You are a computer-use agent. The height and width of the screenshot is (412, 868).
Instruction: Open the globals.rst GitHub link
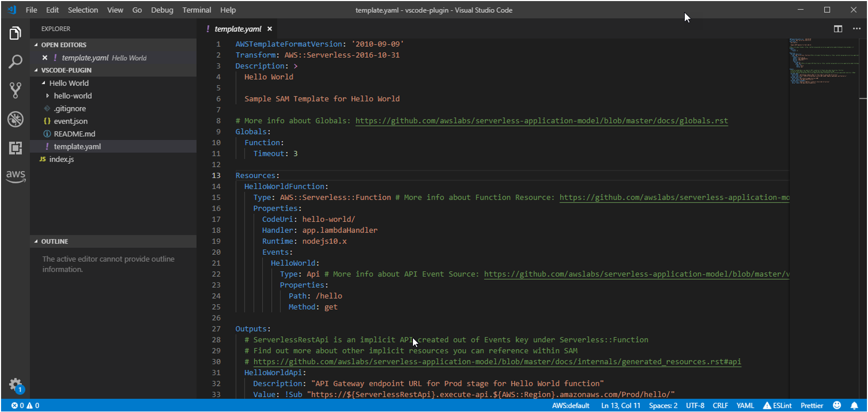click(541, 121)
